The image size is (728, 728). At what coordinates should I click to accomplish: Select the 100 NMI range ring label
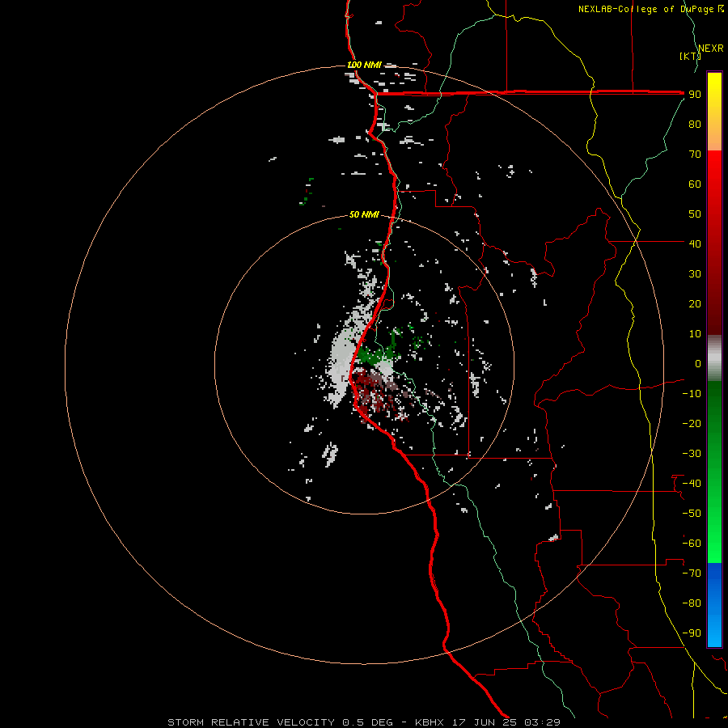(364, 65)
